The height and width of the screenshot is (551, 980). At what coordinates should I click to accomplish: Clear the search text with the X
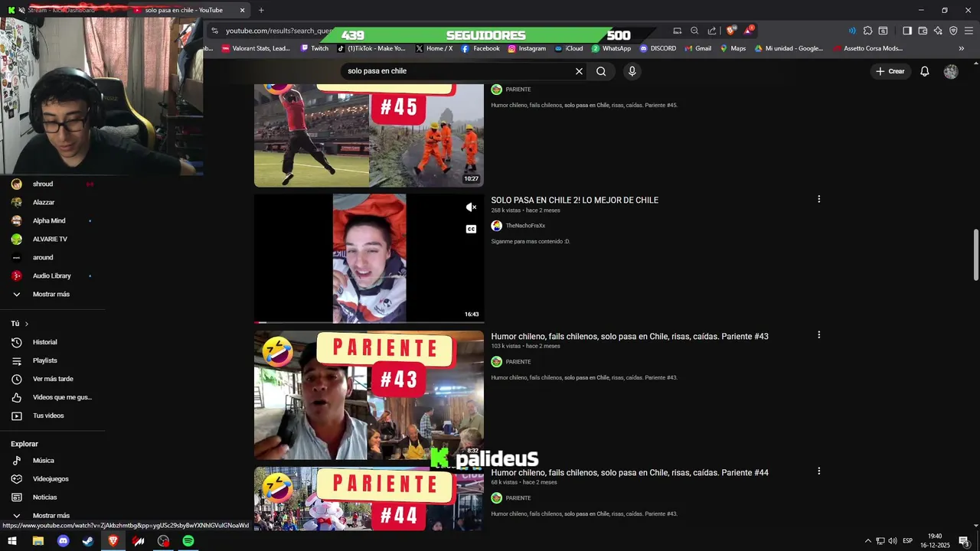coord(579,71)
